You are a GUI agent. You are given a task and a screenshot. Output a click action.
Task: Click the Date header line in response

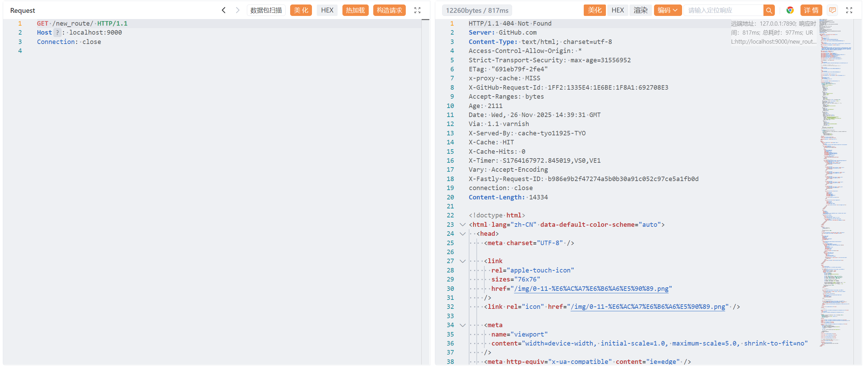click(x=535, y=115)
